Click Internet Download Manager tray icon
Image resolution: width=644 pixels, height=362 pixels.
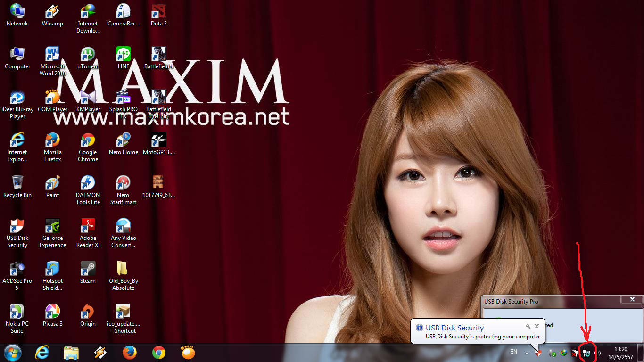coord(564,353)
